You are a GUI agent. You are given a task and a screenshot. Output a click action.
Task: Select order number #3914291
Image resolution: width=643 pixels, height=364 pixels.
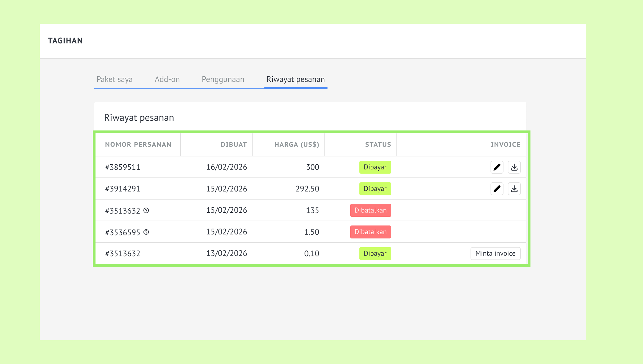(122, 189)
